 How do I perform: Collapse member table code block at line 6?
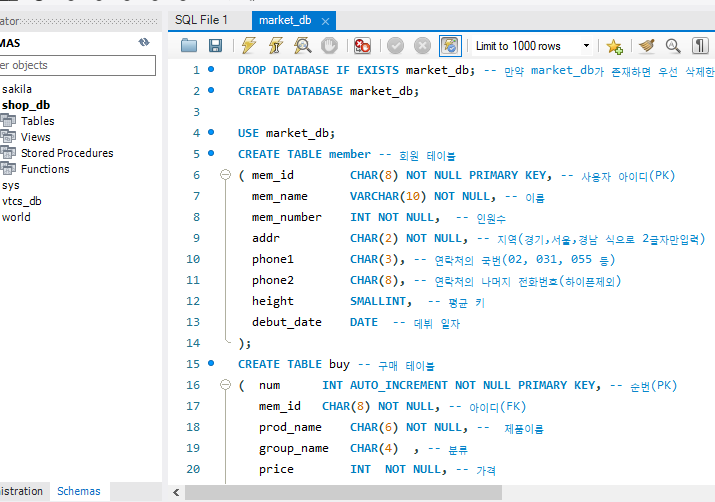tap(225, 175)
